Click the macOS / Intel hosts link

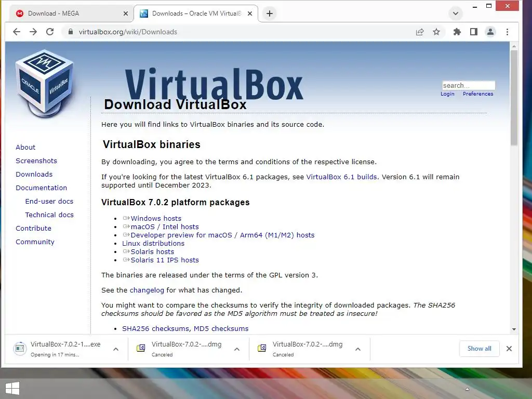coord(165,227)
